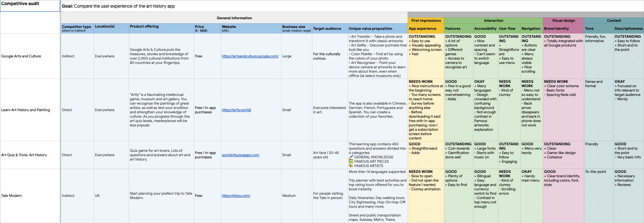Select the Medium business size cell

coord(296,196)
